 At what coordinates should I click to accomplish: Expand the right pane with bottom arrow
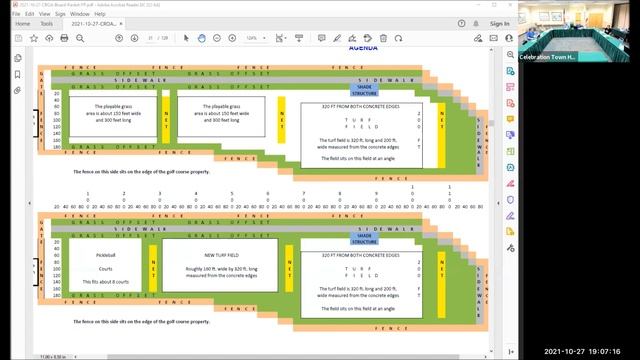pyautogui.click(x=510, y=351)
